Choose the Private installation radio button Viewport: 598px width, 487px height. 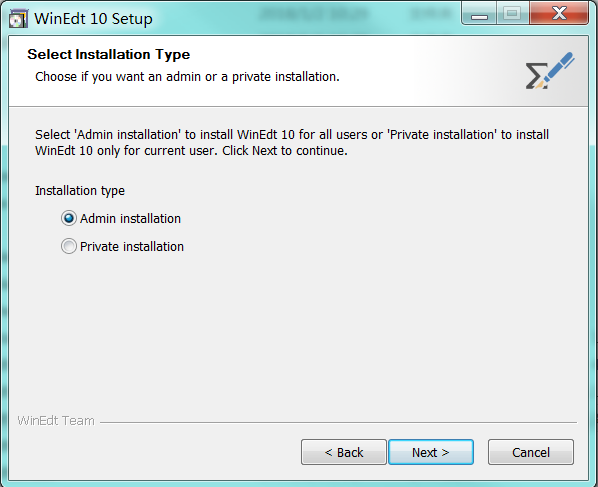click(69, 246)
